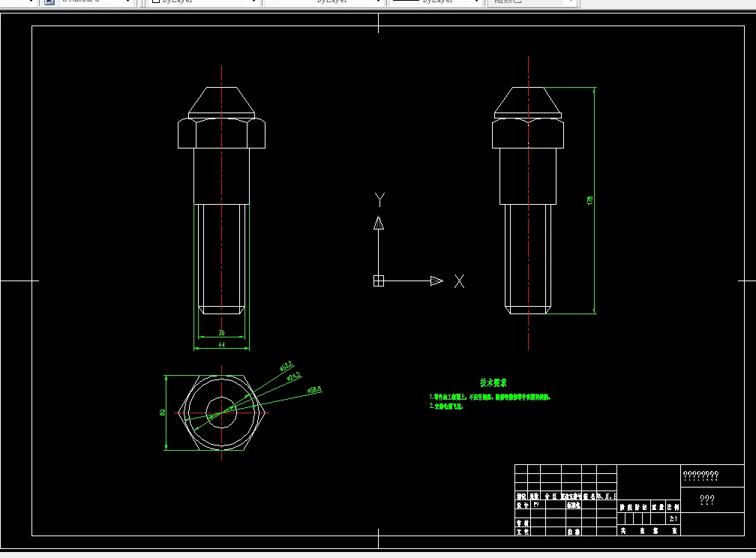Select technical requirement note line 1
The width and height of the screenshot is (756, 558).
[x=490, y=397]
